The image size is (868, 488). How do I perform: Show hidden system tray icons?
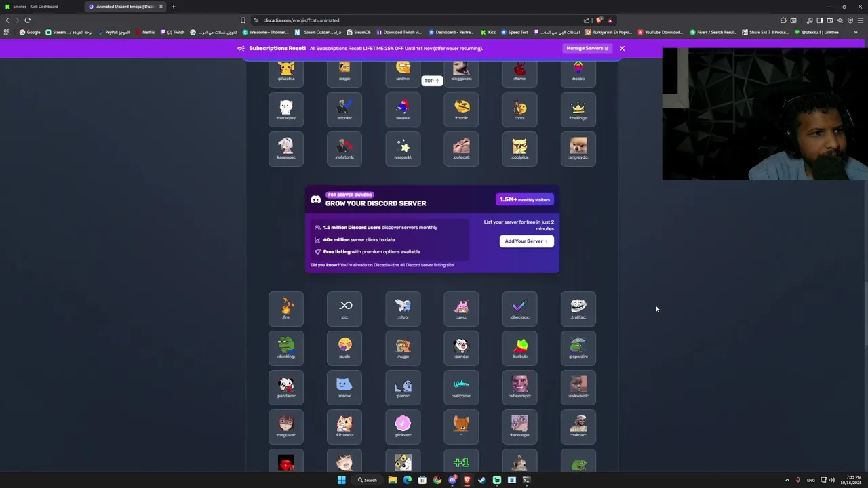click(787, 480)
